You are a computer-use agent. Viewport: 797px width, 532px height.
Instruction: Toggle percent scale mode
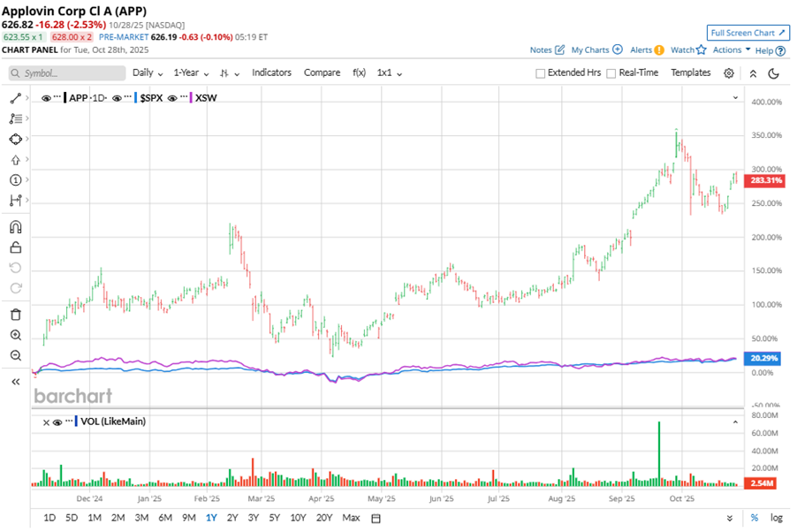tap(755, 518)
